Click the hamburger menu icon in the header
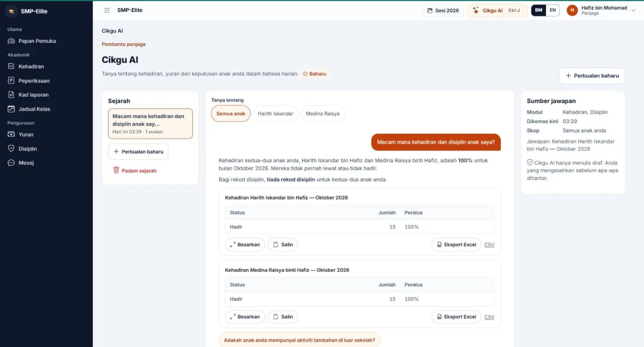This screenshot has height=347, width=644. pyautogui.click(x=107, y=10)
